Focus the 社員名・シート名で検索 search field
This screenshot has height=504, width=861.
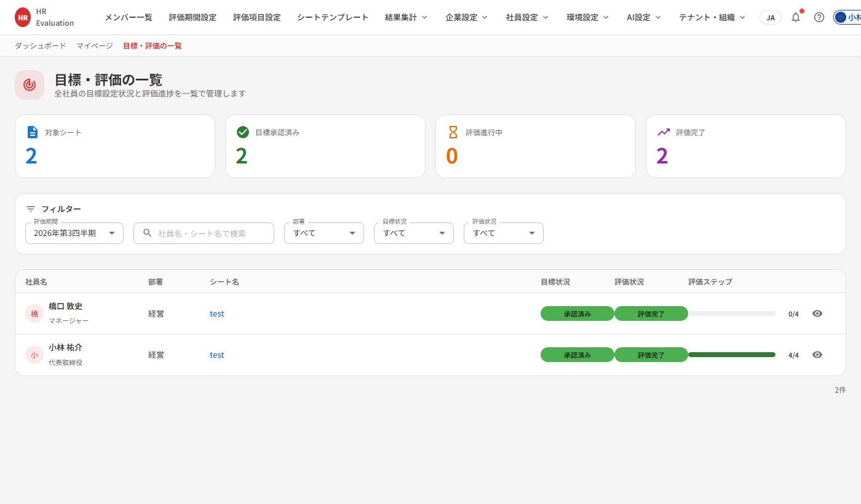[x=204, y=233]
